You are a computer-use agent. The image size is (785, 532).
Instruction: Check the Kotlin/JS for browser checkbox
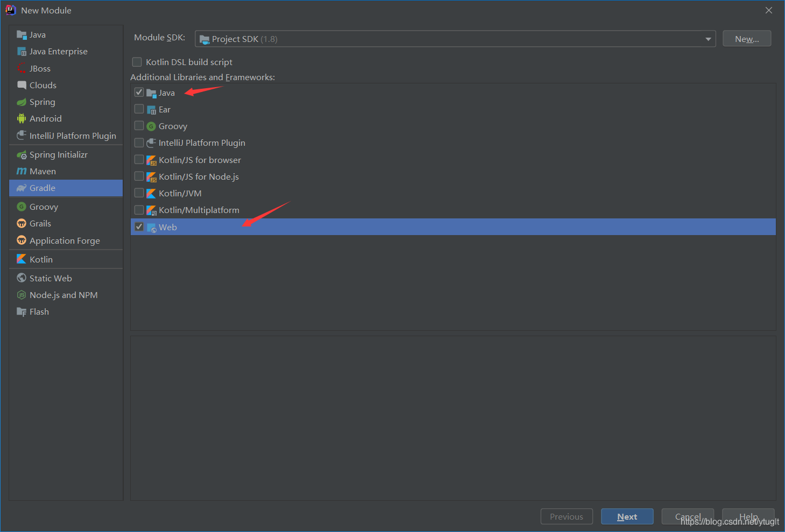(x=139, y=159)
